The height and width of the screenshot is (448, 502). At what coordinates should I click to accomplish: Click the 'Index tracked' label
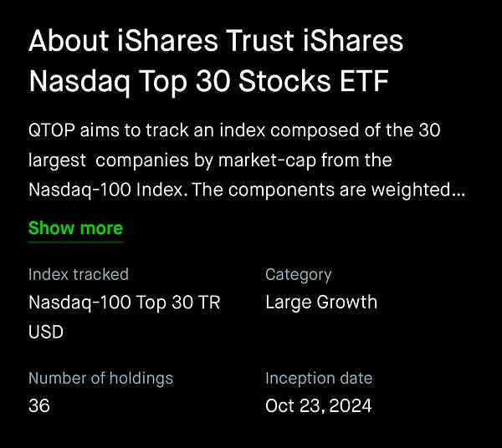(x=79, y=274)
